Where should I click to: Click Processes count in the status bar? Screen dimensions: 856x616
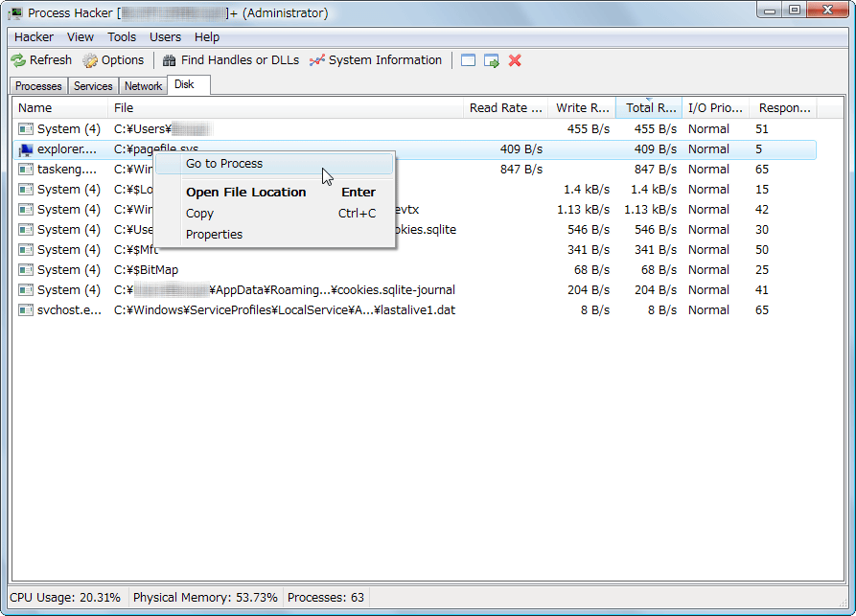pos(326,598)
